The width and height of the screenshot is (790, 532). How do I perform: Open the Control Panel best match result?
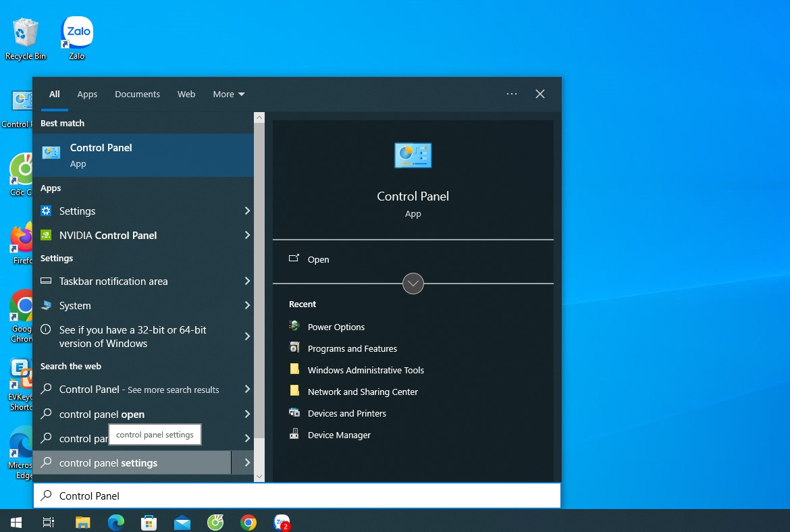[x=143, y=155]
